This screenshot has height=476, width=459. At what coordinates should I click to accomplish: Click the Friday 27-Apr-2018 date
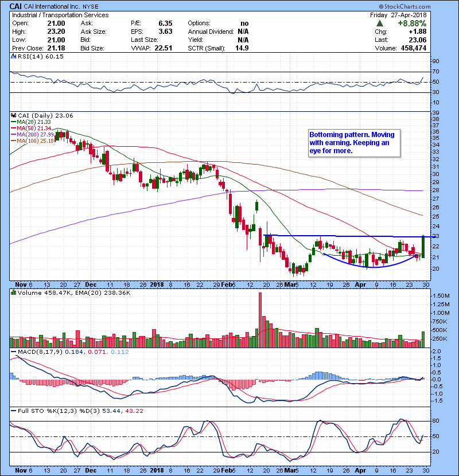[398, 15]
